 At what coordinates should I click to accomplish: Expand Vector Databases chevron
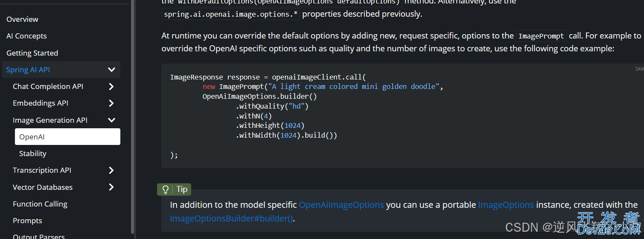(x=111, y=187)
